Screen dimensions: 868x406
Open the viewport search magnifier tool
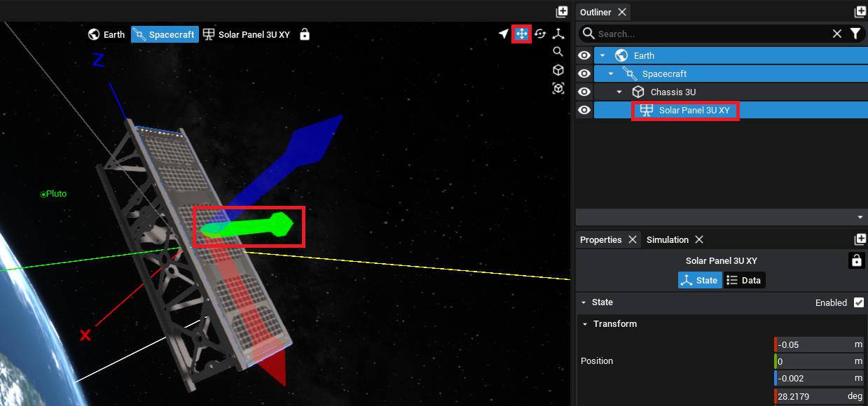tap(558, 52)
